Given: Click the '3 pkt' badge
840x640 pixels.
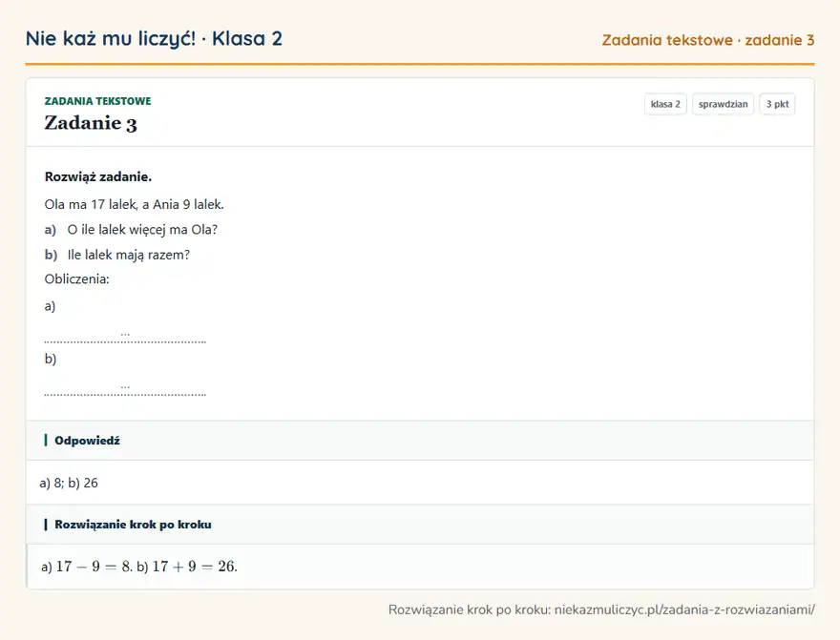Looking at the screenshot, I should click(777, 104).
